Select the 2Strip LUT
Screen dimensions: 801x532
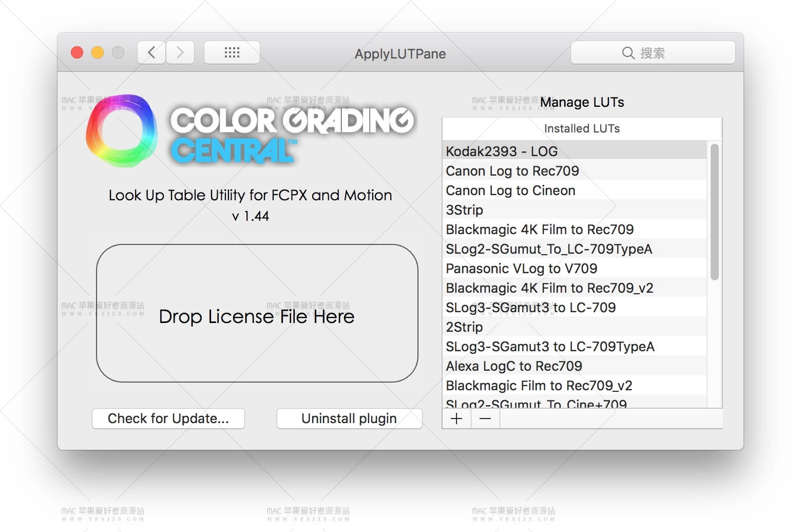coord(575,327)
